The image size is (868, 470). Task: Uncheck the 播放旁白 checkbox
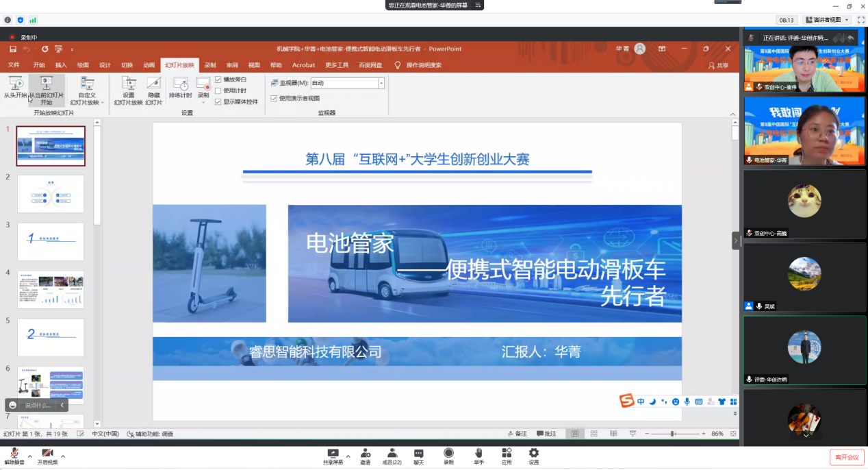(218, 79)
